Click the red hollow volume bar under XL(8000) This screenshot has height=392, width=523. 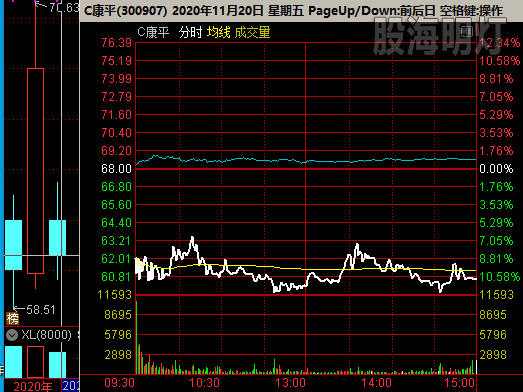click(x=35, y=362)
